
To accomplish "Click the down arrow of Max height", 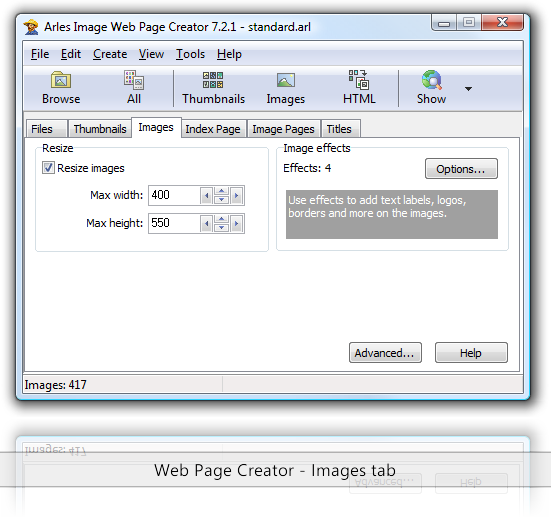I will click(x=221, y=228).
